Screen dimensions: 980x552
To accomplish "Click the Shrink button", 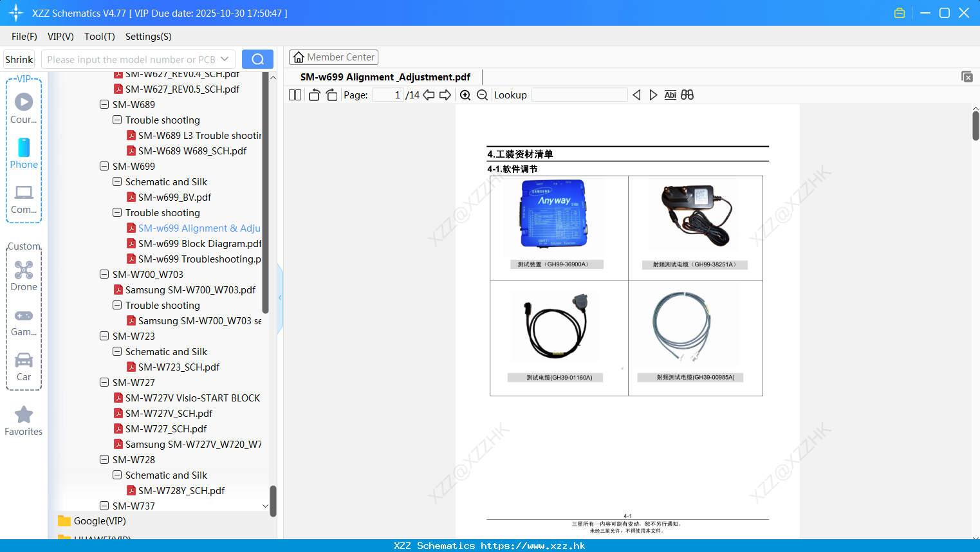I will point(19,59).
